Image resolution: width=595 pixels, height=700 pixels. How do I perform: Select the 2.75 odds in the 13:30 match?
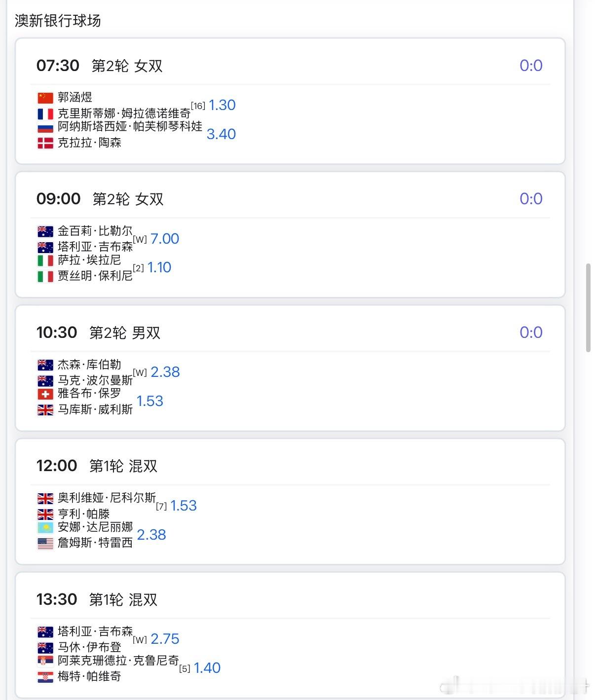(x=165, y=639)
